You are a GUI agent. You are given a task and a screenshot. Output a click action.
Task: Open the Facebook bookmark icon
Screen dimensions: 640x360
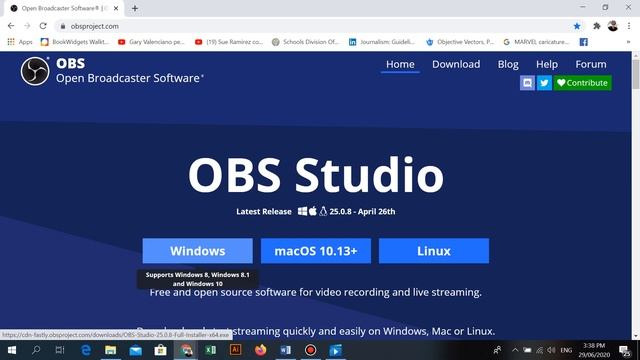(584, 42)
